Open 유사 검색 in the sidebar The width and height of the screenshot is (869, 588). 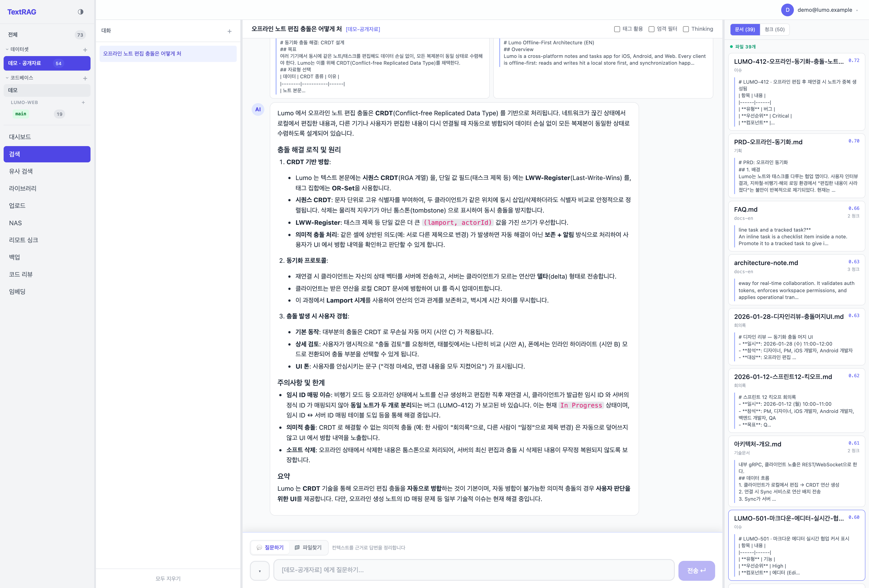click(47, 171)
